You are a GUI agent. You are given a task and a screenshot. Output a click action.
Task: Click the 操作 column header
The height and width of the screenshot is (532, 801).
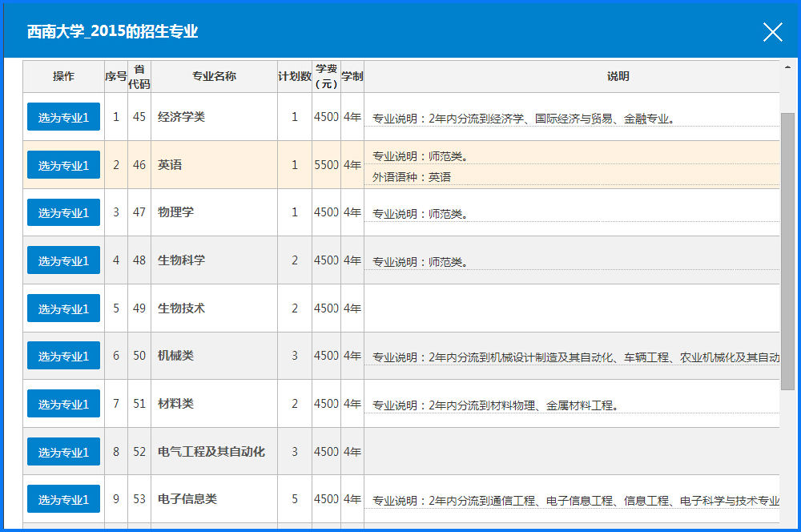pos(63,77)
